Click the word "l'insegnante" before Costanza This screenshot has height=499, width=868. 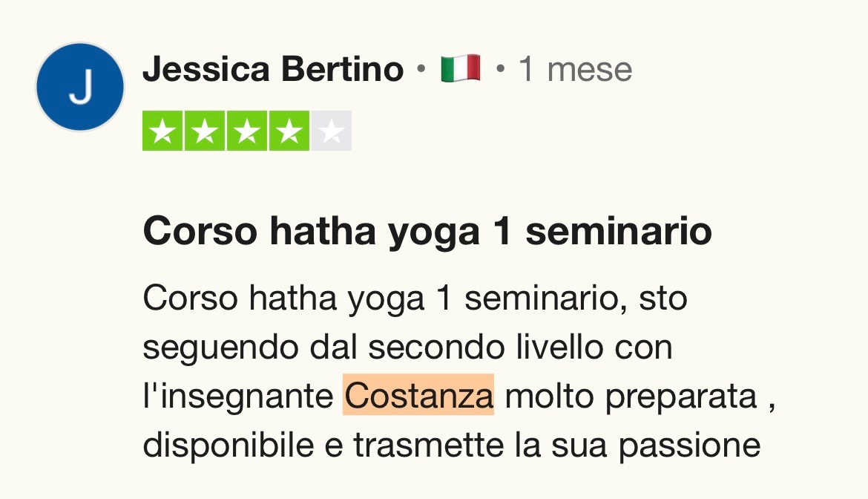[238, 397]
